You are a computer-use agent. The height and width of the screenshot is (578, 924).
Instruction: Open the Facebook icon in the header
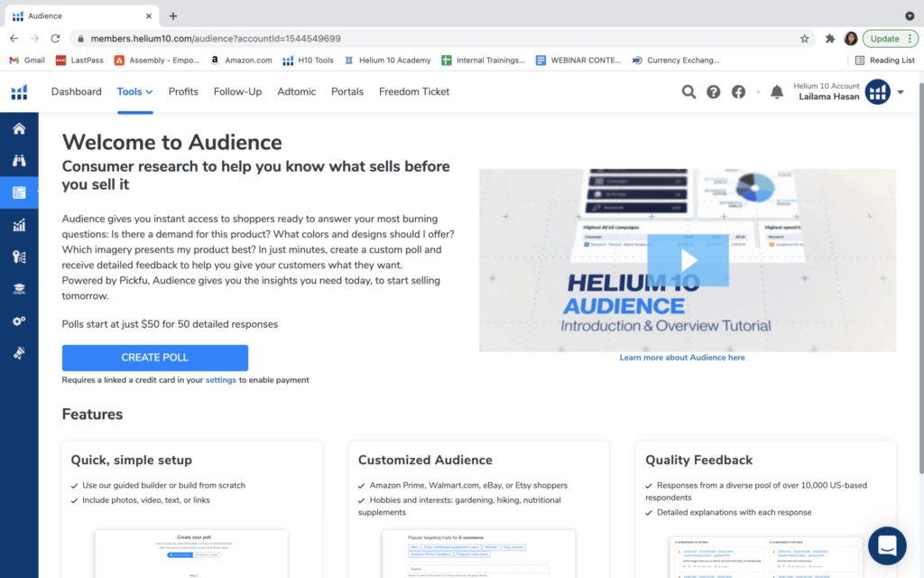(x=738, y=92)
